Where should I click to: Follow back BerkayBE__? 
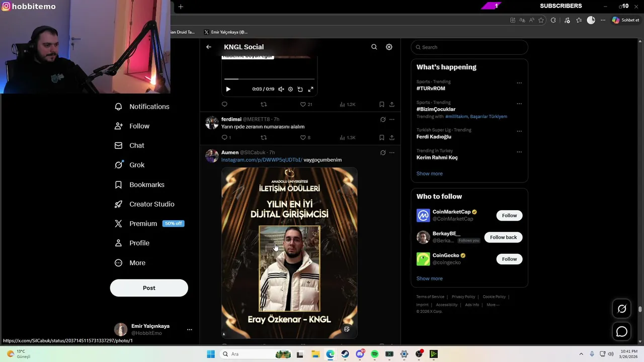[x=503, y=237]
